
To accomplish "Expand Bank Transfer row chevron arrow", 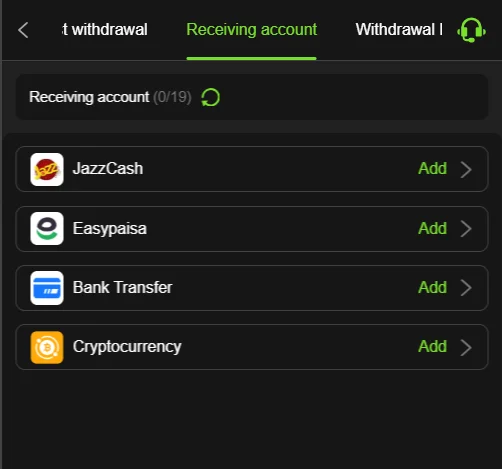I will tap(466, 288).
